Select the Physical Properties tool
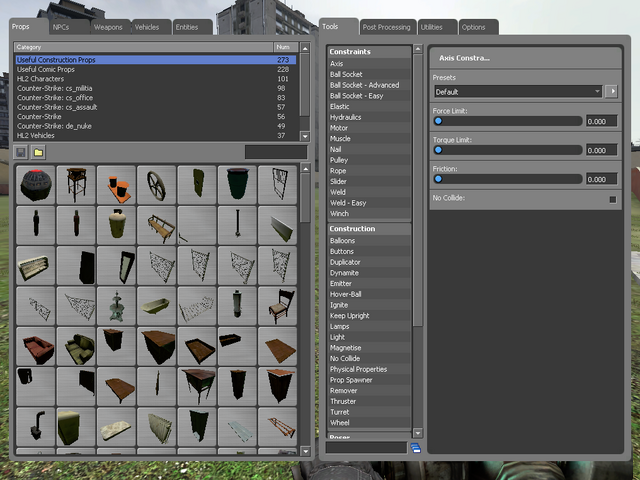Screen dimensions: 640x480 [x=369, y=369]
